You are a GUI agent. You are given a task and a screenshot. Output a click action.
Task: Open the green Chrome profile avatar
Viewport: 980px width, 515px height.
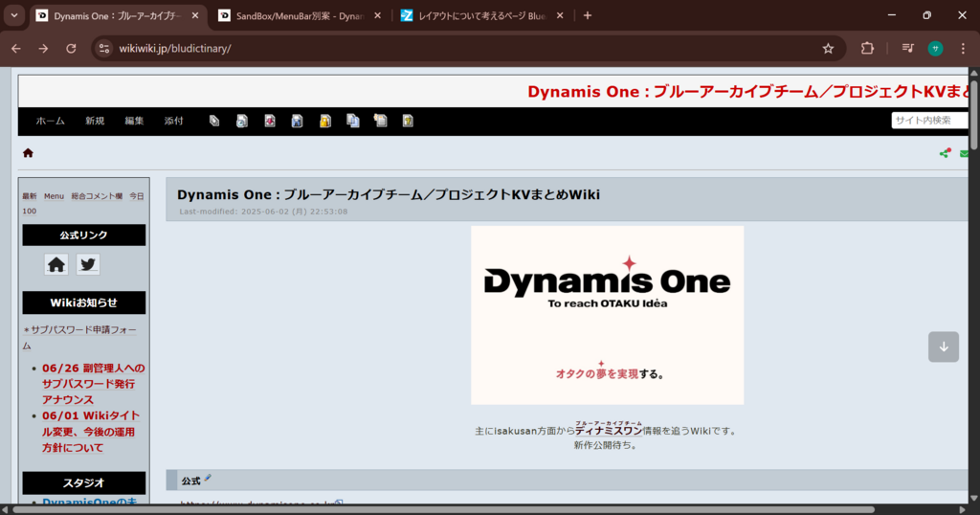click(x=936, y=48)
